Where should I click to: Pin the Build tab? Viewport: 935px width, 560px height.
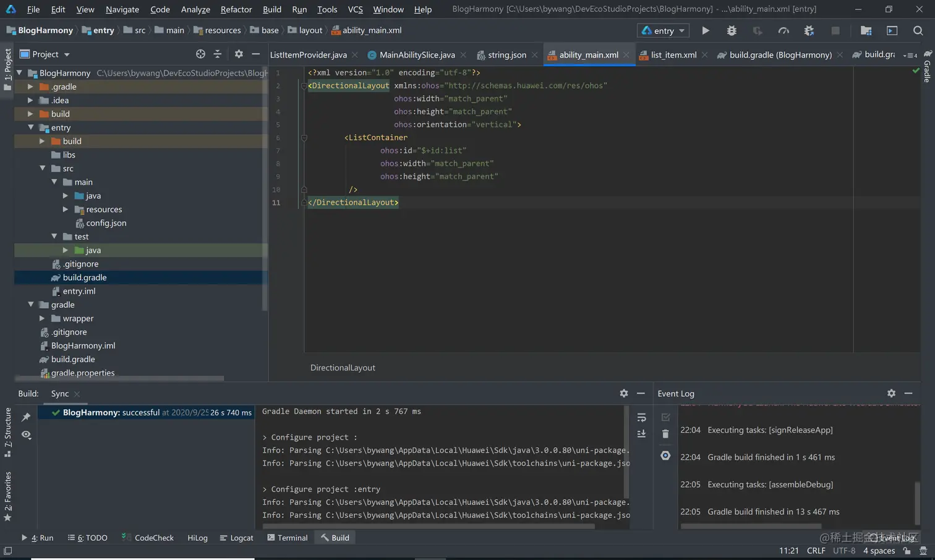[26, 417]
